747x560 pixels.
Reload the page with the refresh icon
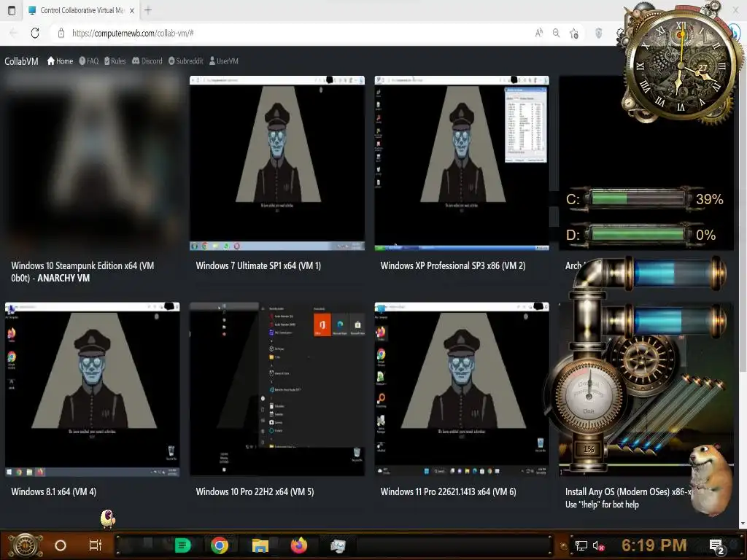(35, 33)
